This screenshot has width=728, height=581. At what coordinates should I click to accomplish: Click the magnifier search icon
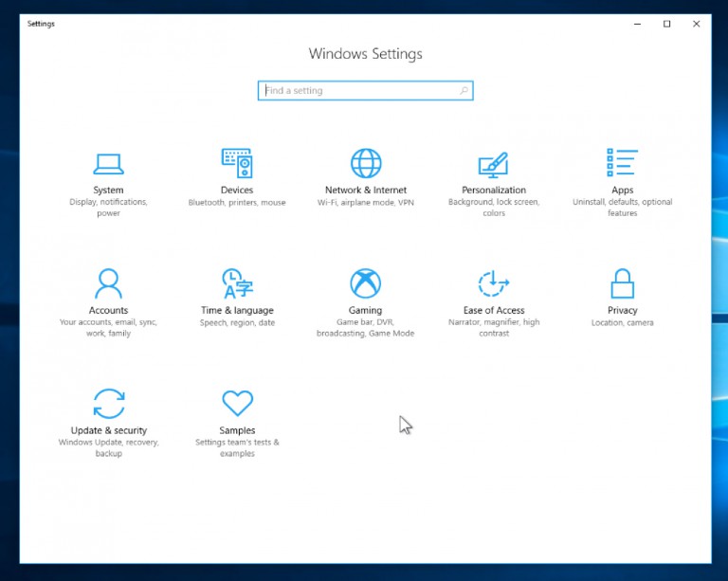(464, 90)
